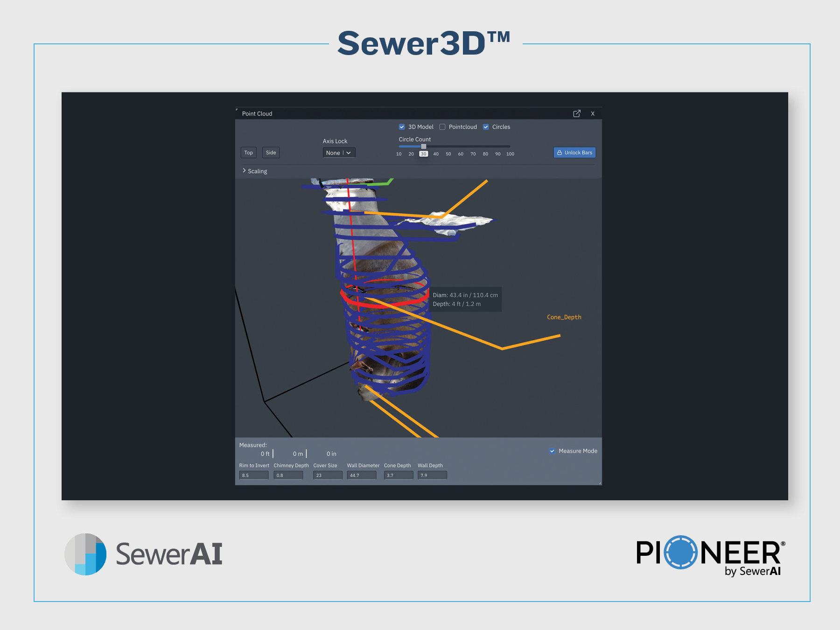Click the panel resize grip corner
840x630 pixels.
pos(600,483)
